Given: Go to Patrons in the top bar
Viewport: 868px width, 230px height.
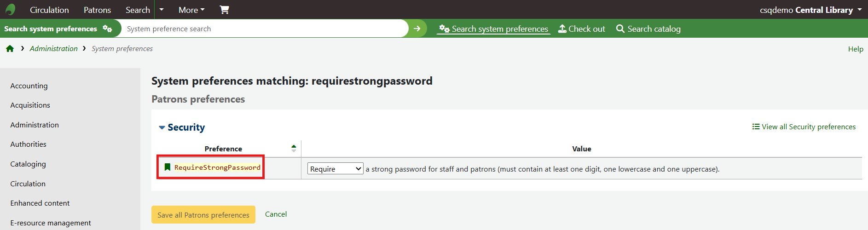Looking at the screenshot, I should (x=97, y=10).
